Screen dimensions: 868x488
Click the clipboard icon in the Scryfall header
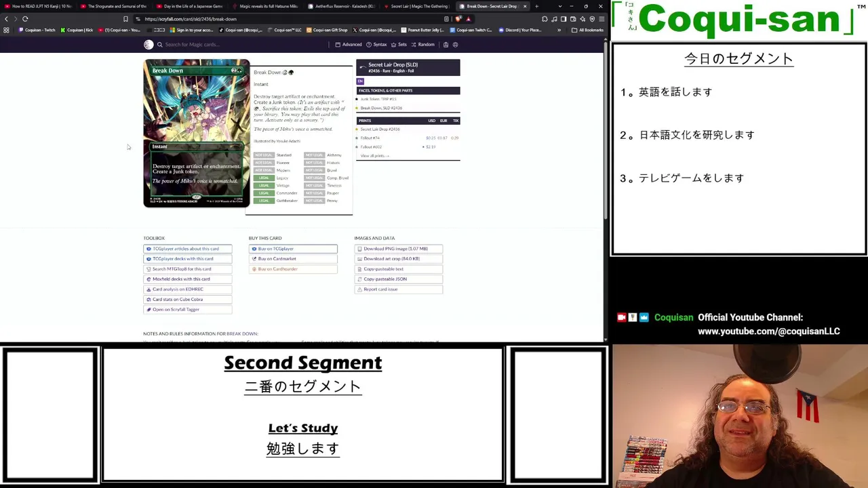point(446,45)
